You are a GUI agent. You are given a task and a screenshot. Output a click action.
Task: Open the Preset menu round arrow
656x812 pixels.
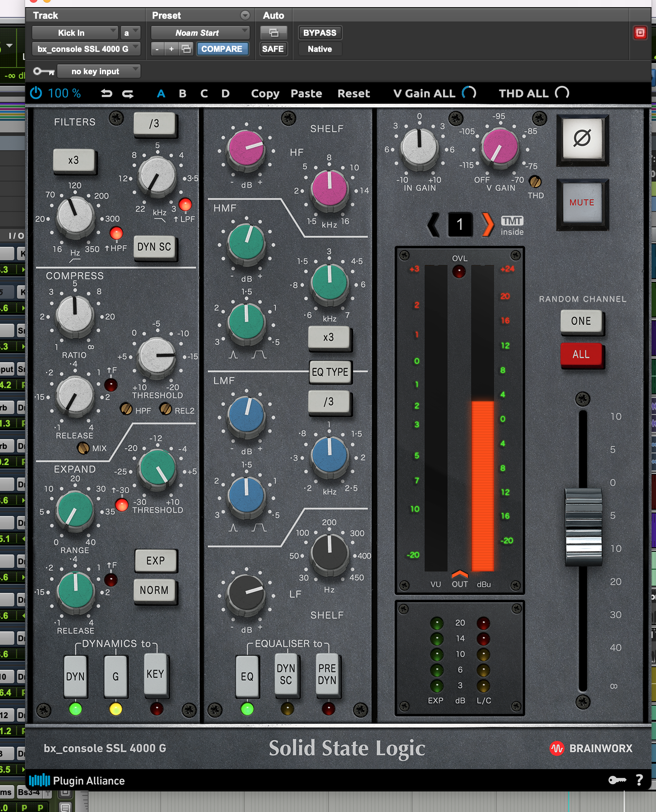point(245,15)
